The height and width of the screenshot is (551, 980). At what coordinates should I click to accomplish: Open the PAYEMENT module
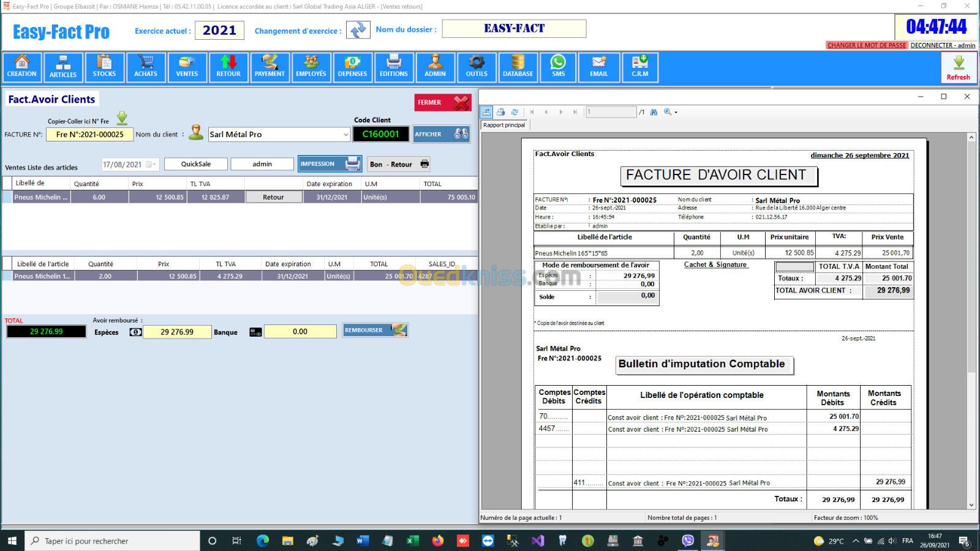point(269,67)
